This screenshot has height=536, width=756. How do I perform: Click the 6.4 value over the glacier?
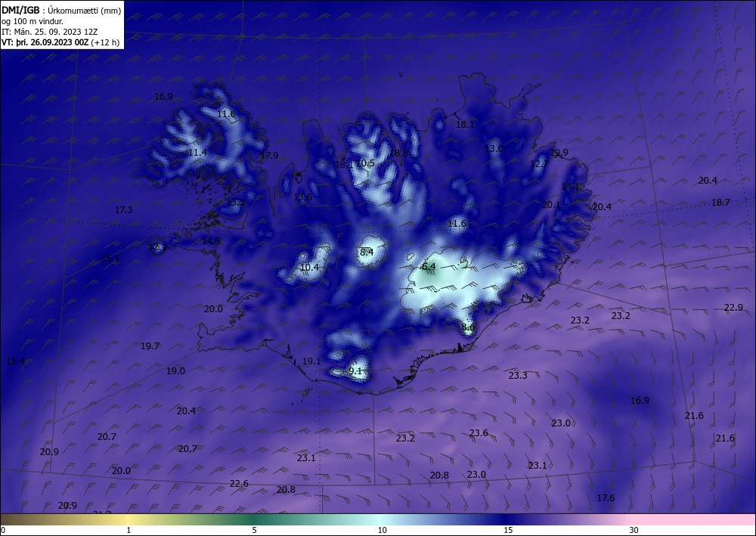point(429,267)
